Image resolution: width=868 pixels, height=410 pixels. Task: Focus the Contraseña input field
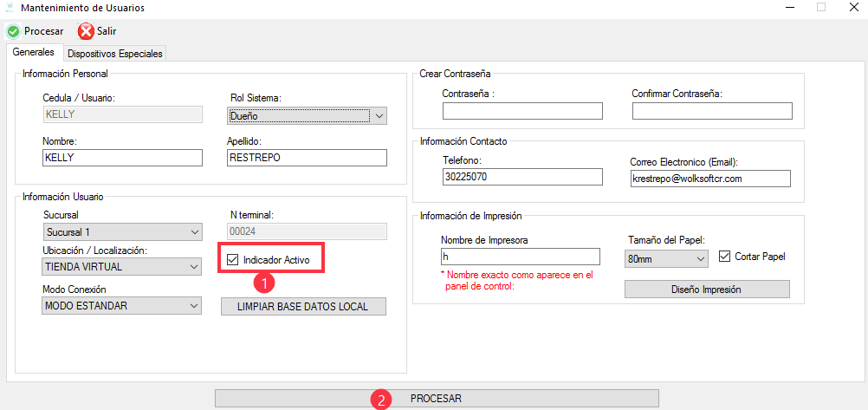521,111
